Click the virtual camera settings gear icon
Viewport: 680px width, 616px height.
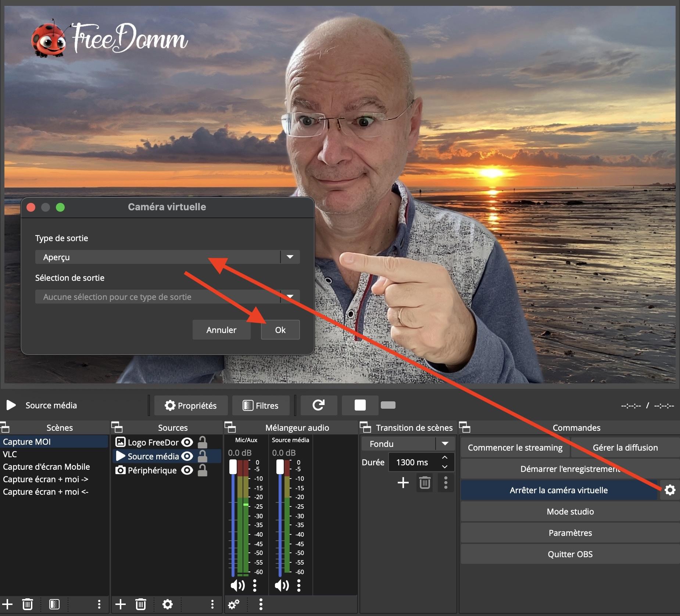click(670, 490)
